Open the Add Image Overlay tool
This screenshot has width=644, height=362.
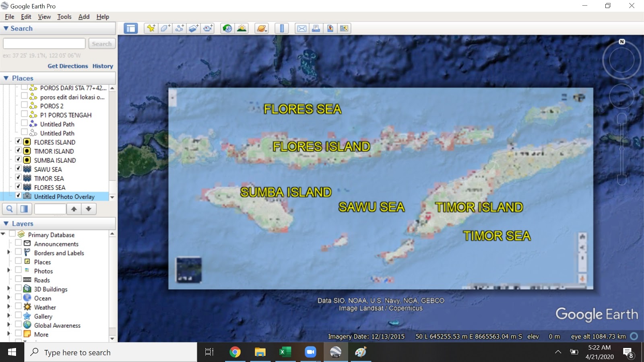point(194,28)
